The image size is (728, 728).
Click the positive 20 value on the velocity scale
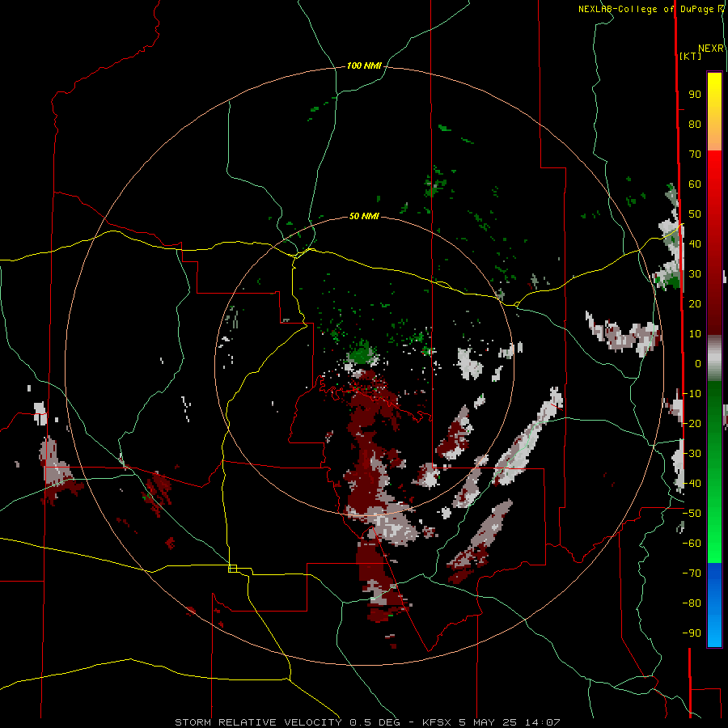[x=695, y=303]
